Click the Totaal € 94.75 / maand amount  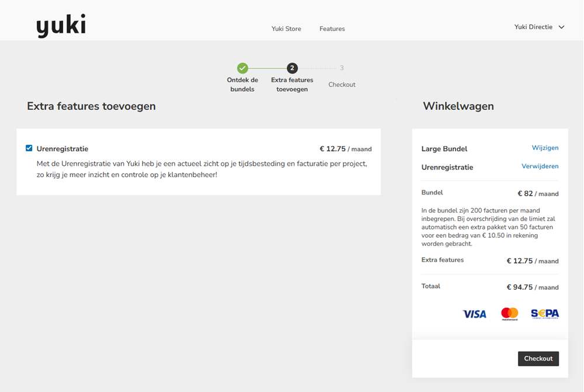[x=532, y=287]
